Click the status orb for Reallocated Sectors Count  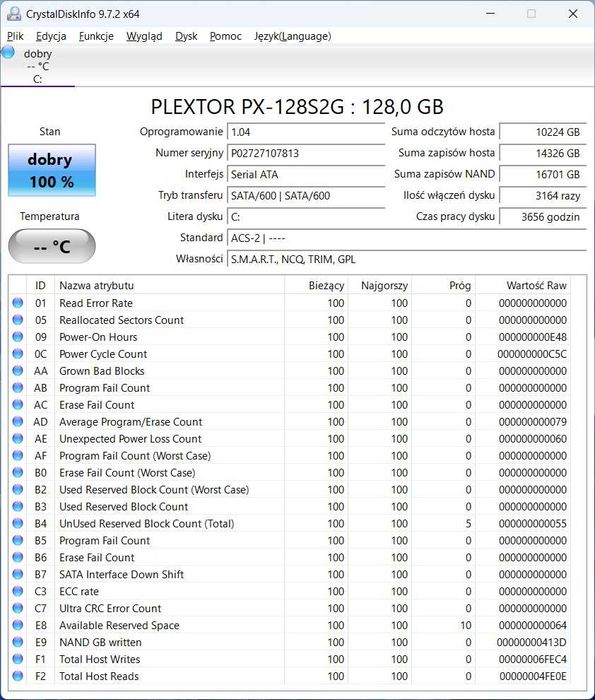(x=18, y=320)
